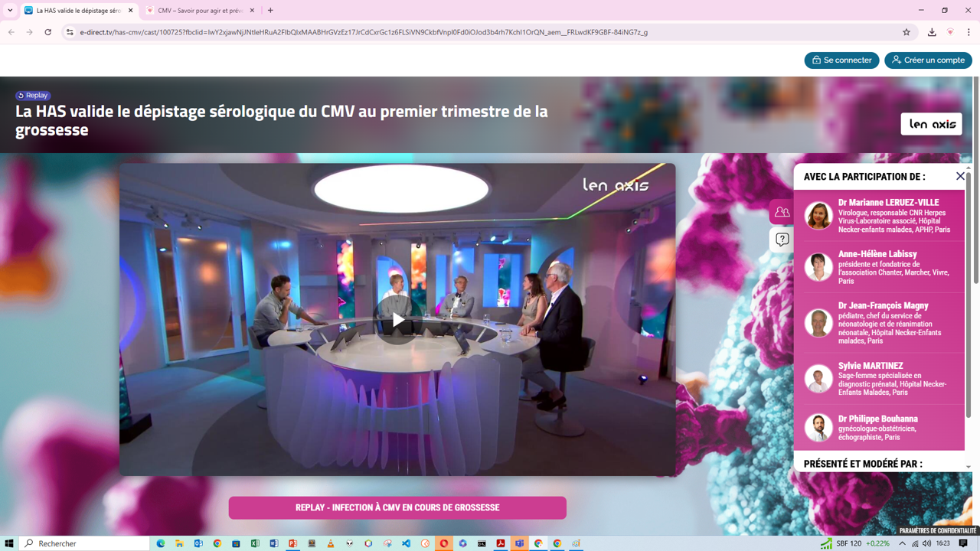Screen dimensions: 980x551
Task: Select Dr Marianne Leruez-Ville's photo
Action: [818, 216]
